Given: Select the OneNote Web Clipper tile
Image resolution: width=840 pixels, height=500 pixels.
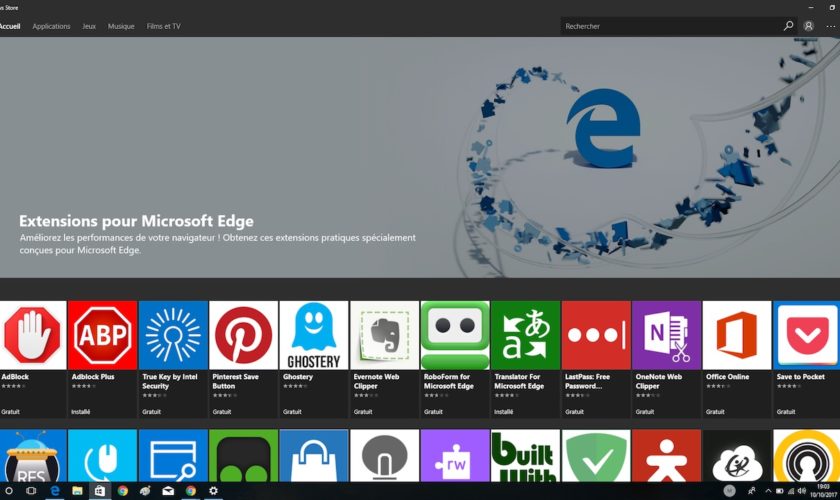Looking at the screenshot, I should (x=666, y=336).
